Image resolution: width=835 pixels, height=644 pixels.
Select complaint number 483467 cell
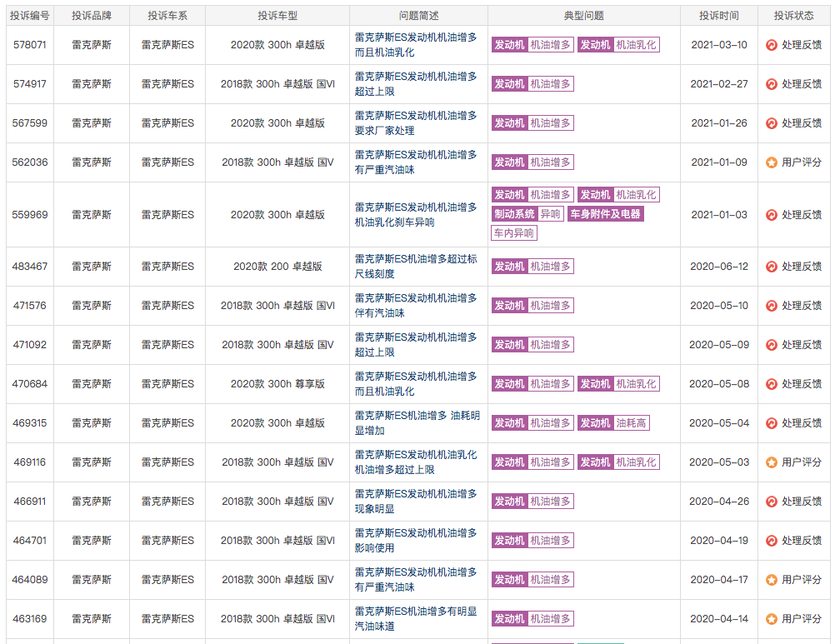(30, 267)
